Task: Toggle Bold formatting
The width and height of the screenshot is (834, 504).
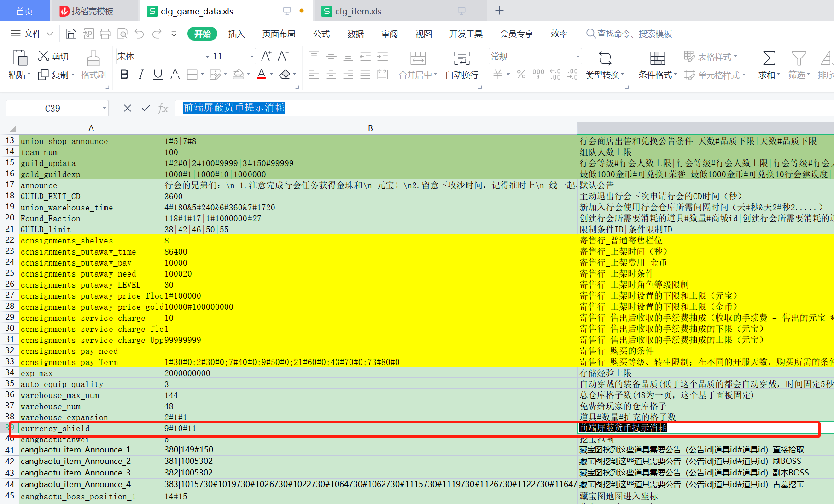Action: point(124,74)
